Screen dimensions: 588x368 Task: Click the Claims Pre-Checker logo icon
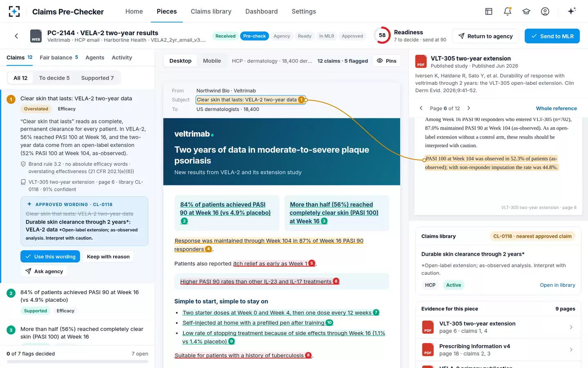(x=14, y=11)
